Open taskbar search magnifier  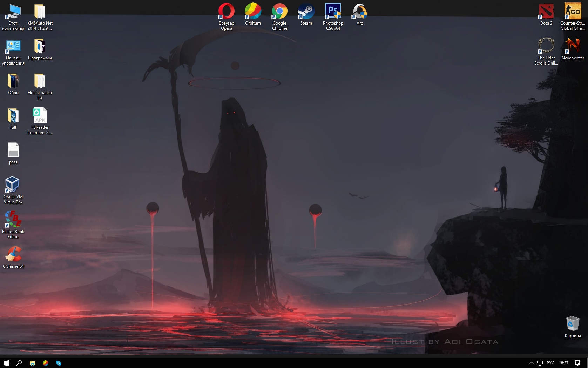coord(19,363)
